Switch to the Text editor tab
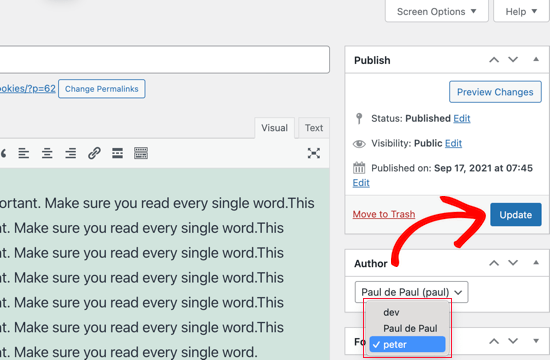Screen dimensions: 550x360 tap(314, 128)
